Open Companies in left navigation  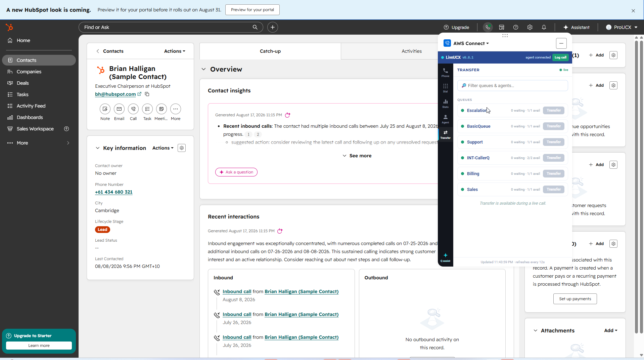39,72
